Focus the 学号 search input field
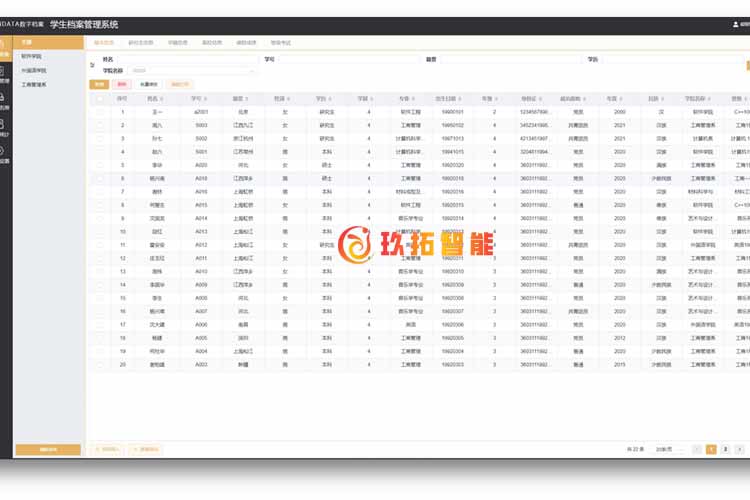750x500 pixels. (349, 59)
